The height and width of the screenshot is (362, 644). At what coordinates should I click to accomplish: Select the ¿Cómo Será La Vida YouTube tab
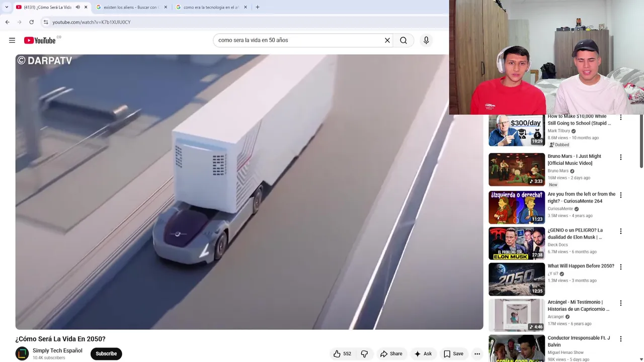(x=48, y=7)
